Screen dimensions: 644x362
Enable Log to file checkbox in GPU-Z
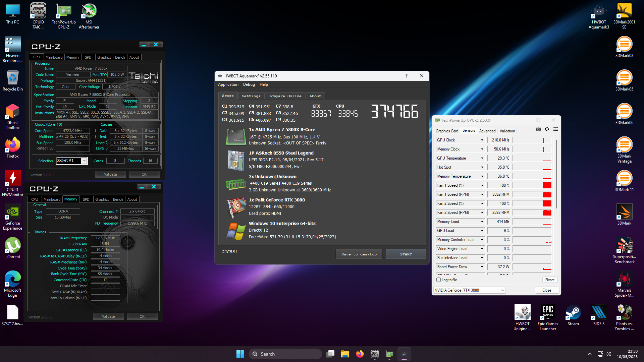tap(438, 280)
